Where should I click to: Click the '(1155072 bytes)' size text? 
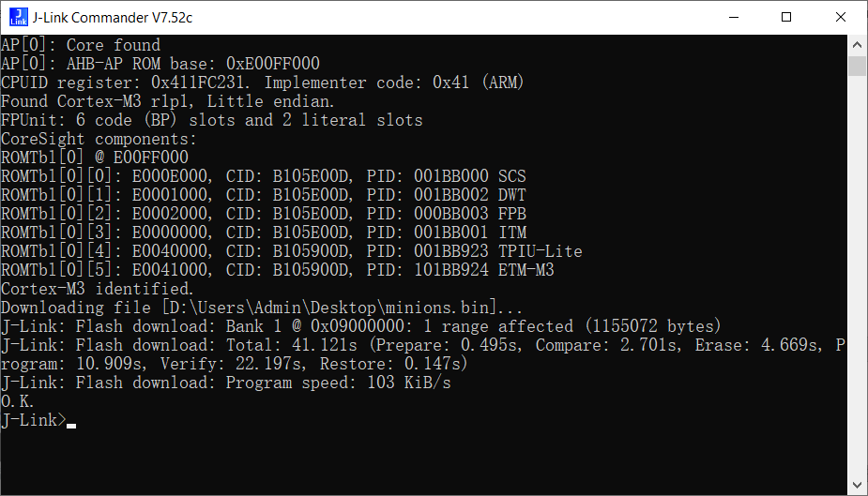[653, 327]
